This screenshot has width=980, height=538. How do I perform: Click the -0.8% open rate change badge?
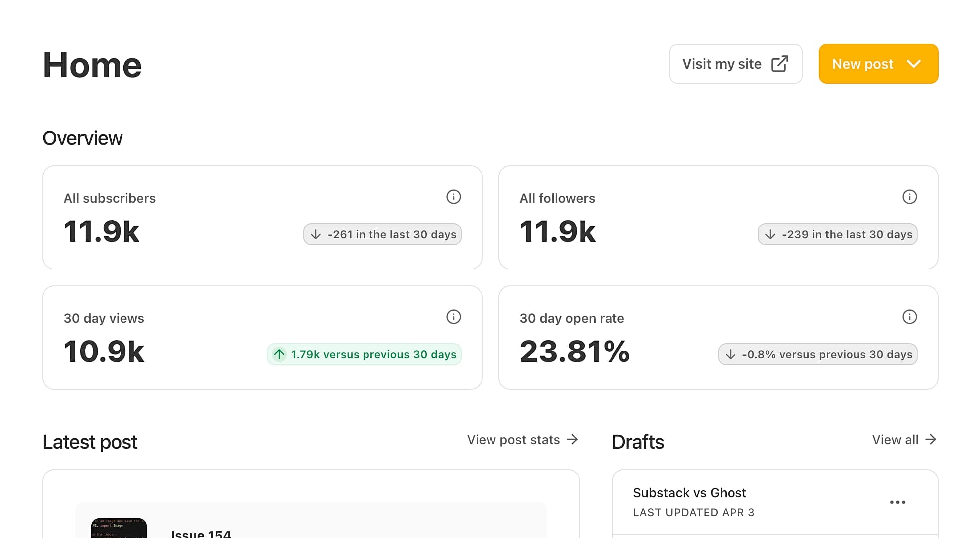(x=817, y=354)
